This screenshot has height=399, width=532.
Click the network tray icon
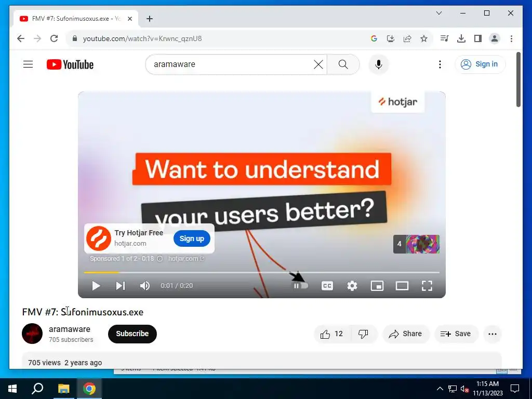click(453, 389)
